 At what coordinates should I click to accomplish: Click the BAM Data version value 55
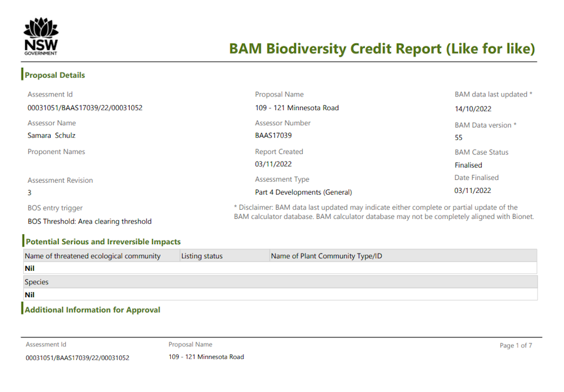(458, 138)
